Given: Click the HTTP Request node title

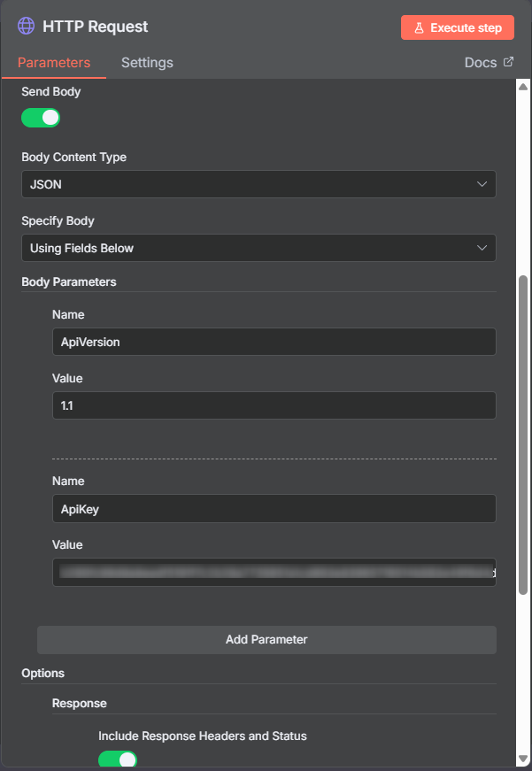Looking at the screenshot, I should (x=96, y=27).
